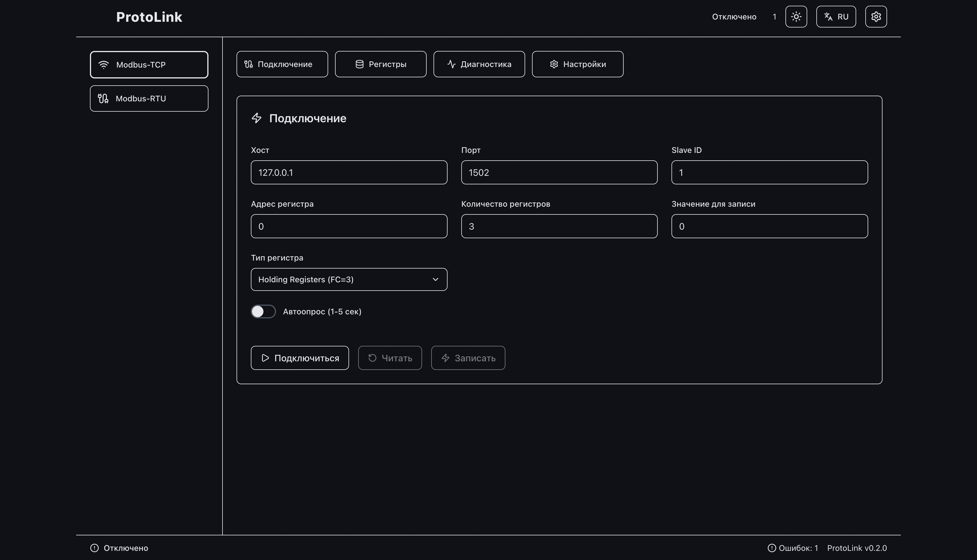The height and width of the screenshot is (560, 977).
Task: Click the translate icon beside RU
Action: 828,17
